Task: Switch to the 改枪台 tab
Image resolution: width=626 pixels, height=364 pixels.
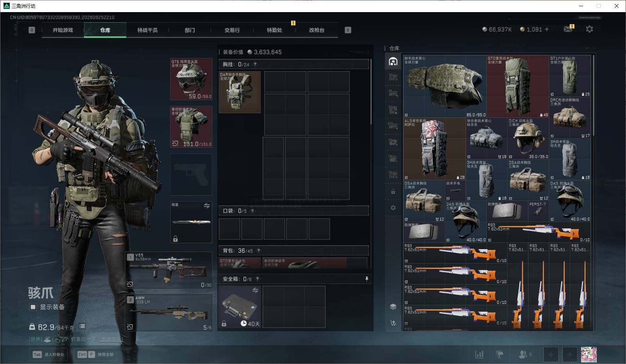Action: point(317,30)
